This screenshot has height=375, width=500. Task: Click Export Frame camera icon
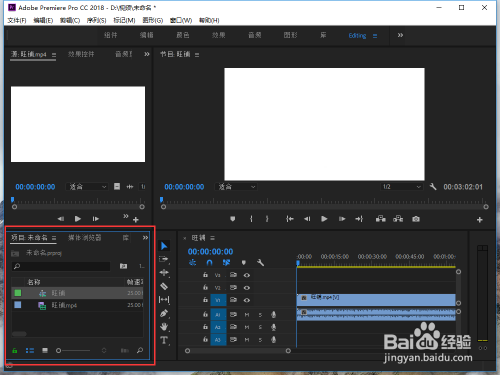click(416, 219)
